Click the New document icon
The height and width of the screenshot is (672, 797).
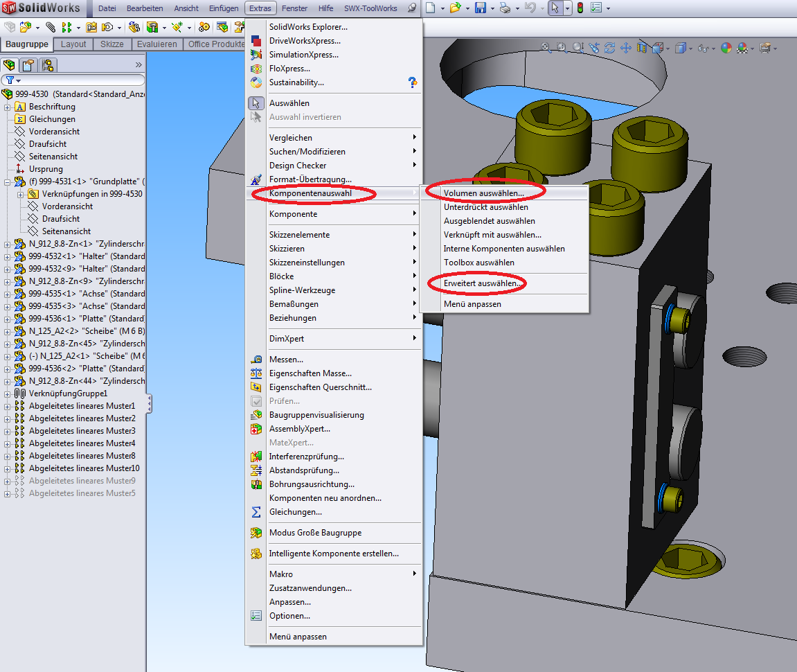tap(431, 8)
